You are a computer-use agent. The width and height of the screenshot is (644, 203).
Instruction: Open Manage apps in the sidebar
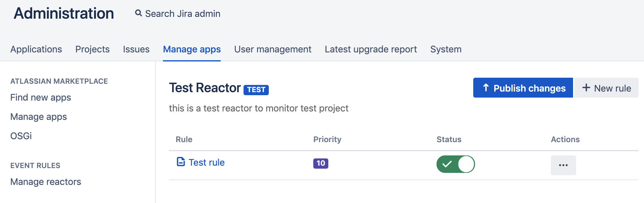38,117
